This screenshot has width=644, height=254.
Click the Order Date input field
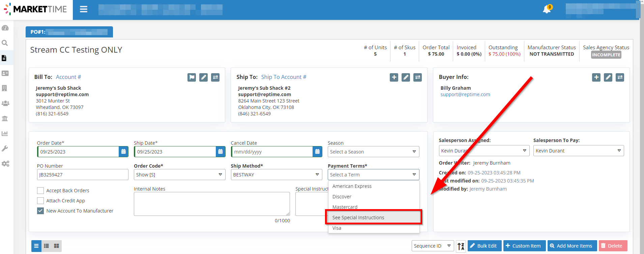pyautogui.click(x=78, y=152)
